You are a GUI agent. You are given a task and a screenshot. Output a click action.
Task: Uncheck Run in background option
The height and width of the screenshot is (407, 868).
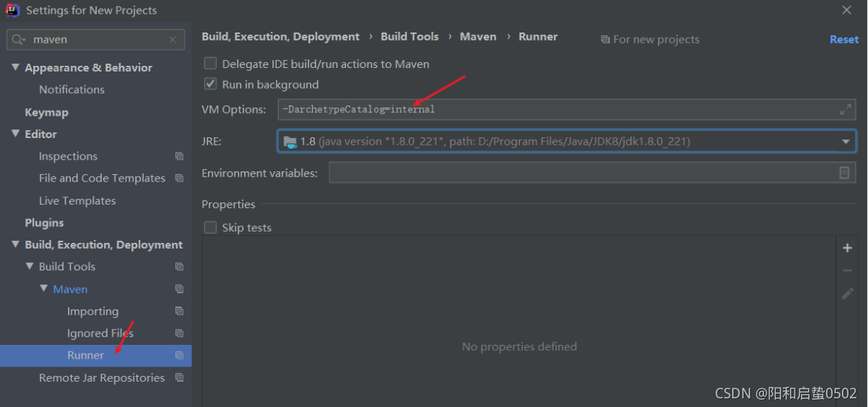click(210, 84)
